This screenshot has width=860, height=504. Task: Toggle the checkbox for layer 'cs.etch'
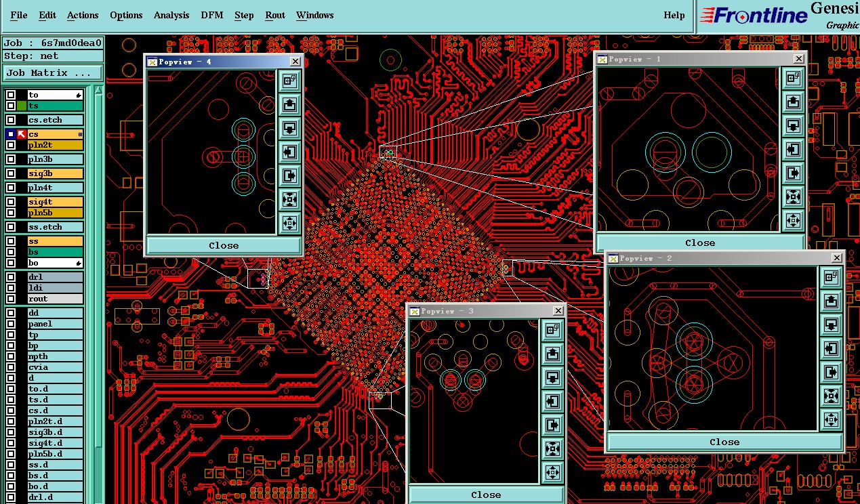point(11,120)
